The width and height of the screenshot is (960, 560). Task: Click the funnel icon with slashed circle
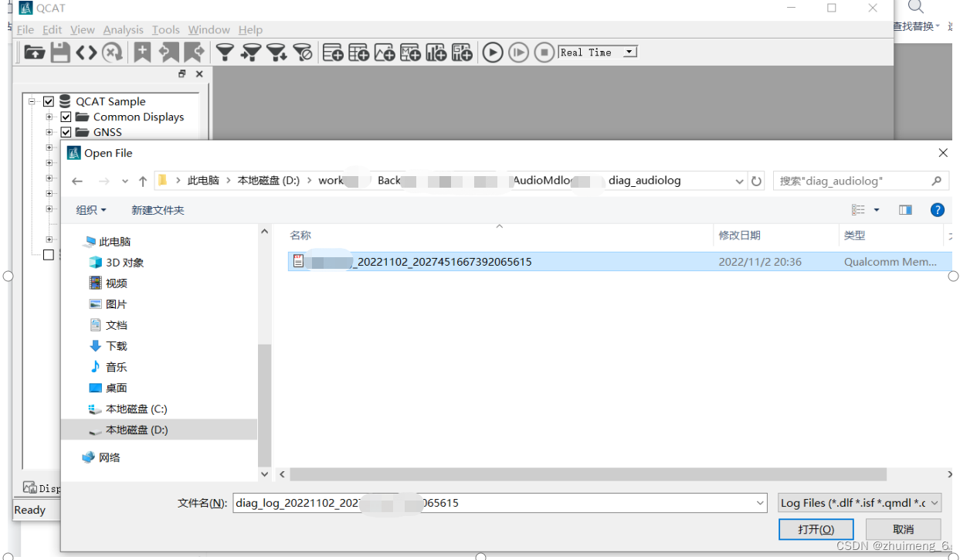tap(303, 53)
